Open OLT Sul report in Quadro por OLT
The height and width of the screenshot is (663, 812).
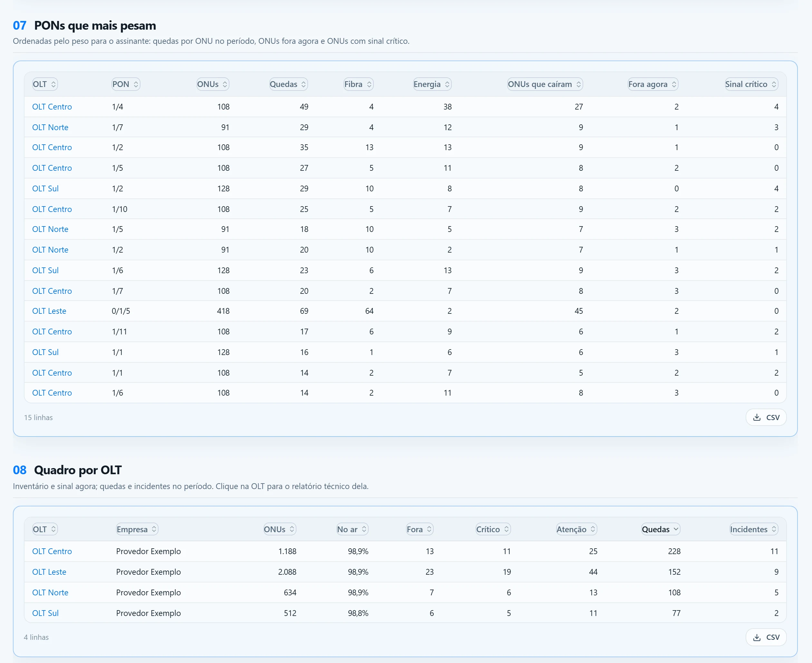point(45,613)
